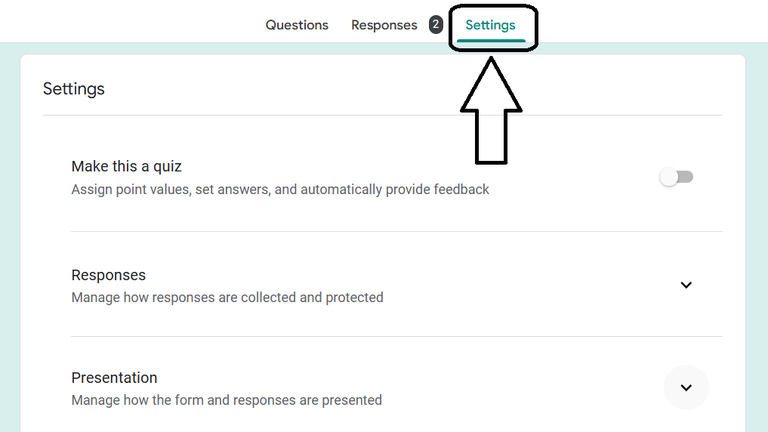Select the Settings tab

click(x=490, y=25)
